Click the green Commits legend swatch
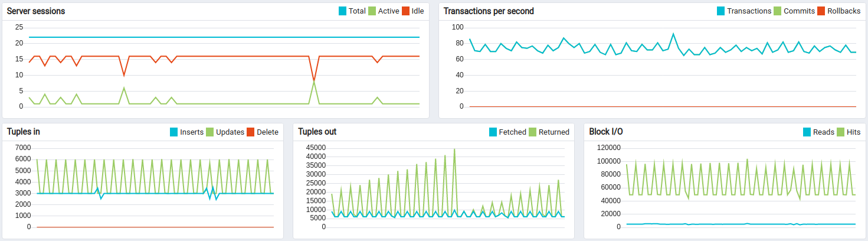This screenshot has width=868, height=241. 778,11
